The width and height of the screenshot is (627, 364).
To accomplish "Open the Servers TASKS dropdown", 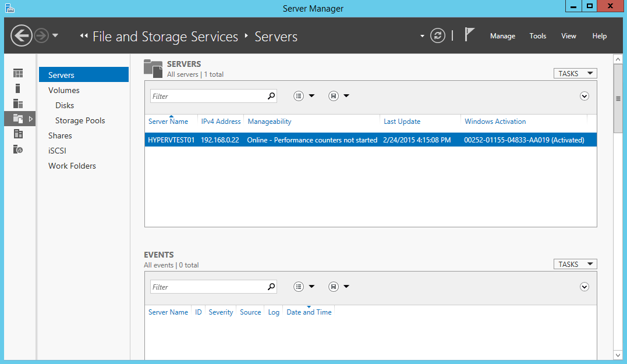I will [x=575, y=73].
